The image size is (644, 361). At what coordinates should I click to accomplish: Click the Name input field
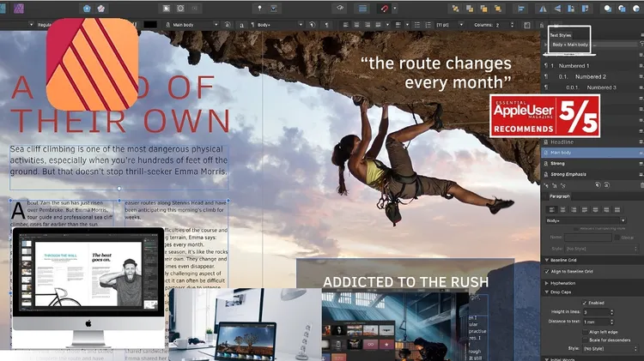587,238
